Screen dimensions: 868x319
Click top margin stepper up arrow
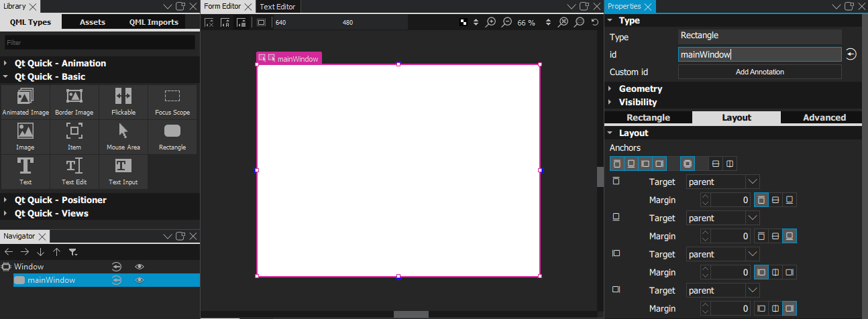point(705,196)
